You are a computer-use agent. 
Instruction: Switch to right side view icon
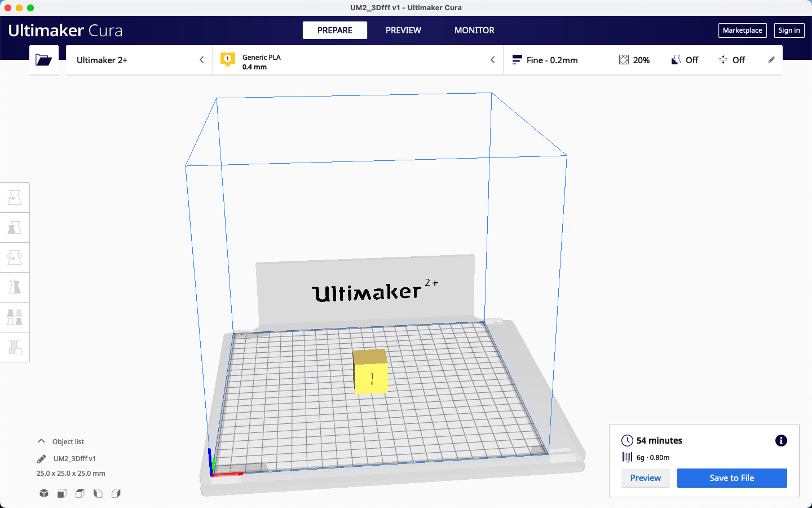point(116,493)
